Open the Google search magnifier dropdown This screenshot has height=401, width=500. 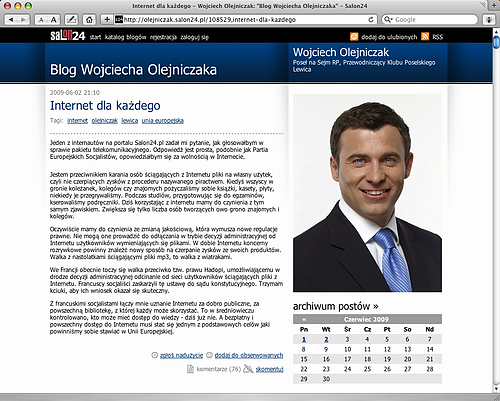point(388,20)
